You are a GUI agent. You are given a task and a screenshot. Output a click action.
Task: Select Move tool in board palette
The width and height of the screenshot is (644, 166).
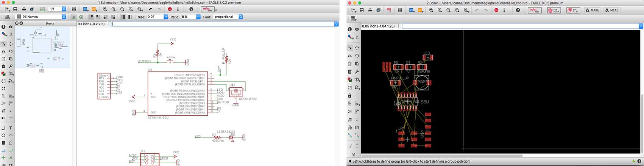click(x=357, y=48)
